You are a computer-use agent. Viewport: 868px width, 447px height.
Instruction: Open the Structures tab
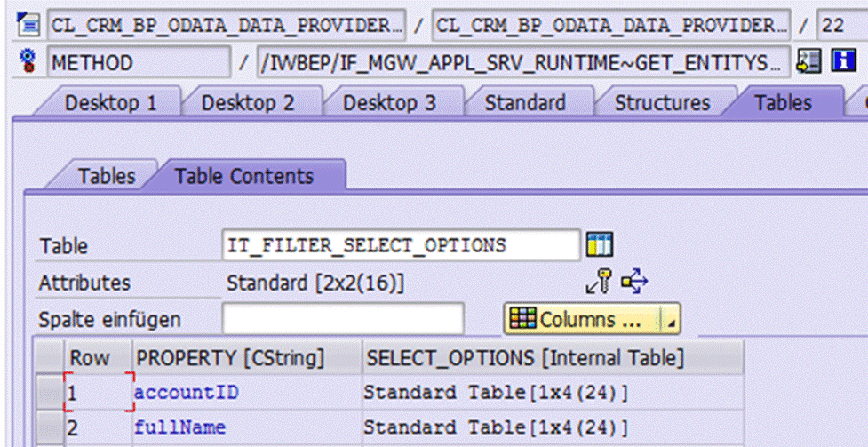pos(662,102)
